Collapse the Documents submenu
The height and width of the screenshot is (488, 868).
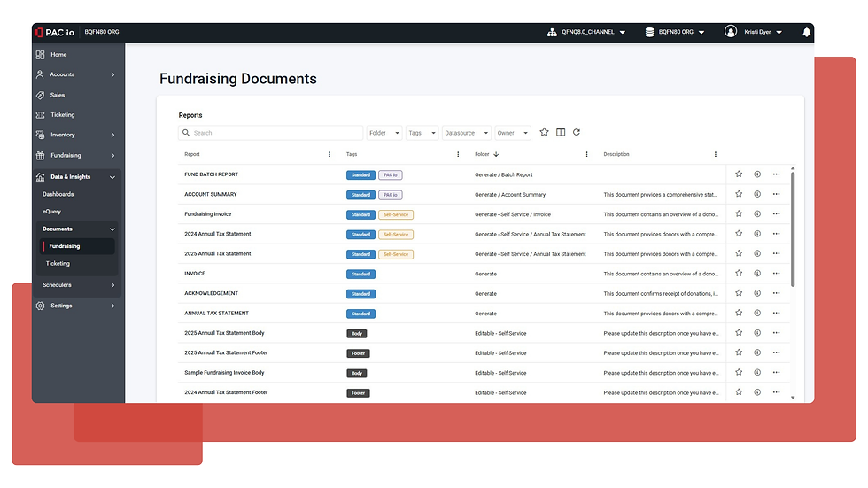pyautogui.click(x=112, y=229)
